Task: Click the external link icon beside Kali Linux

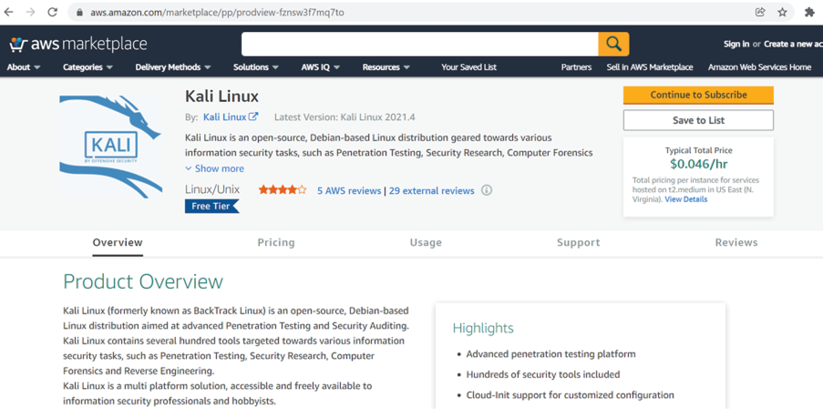Action: (x=253, y=117)
